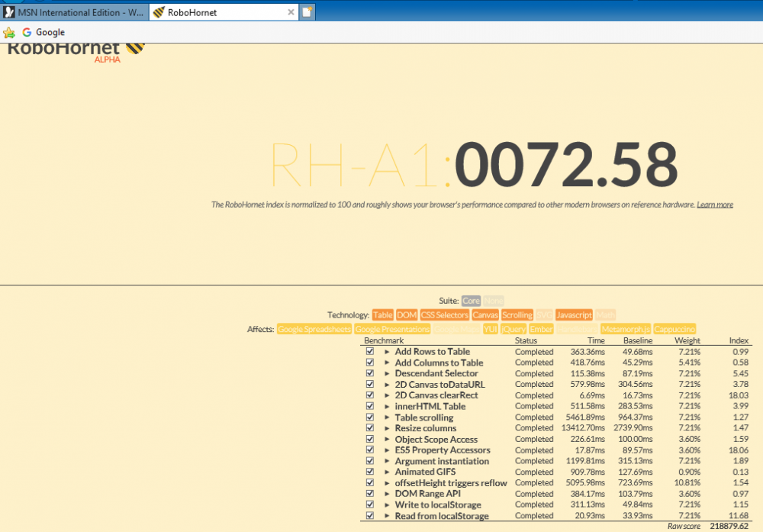Click the Raw score value 218879.62

point(729,526)
